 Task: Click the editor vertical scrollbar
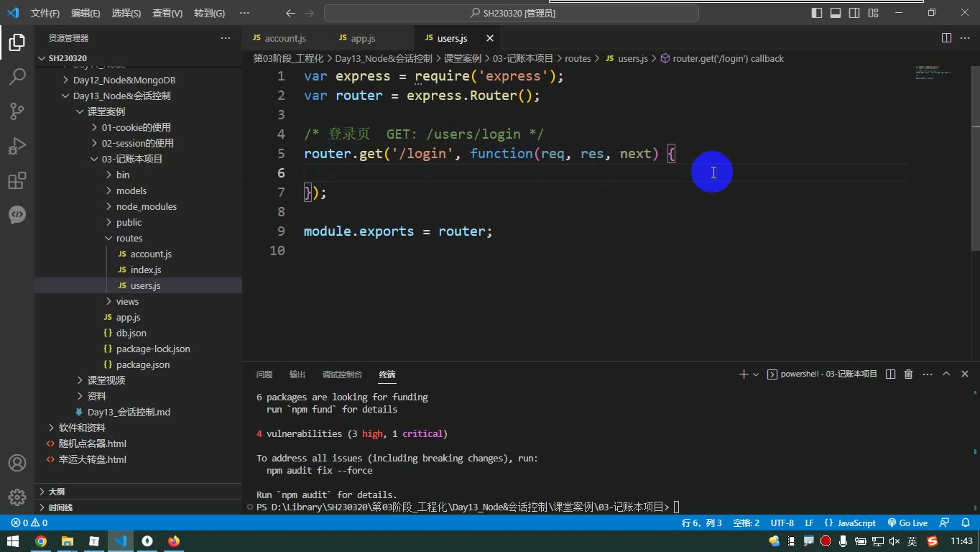tap(975, 158)
